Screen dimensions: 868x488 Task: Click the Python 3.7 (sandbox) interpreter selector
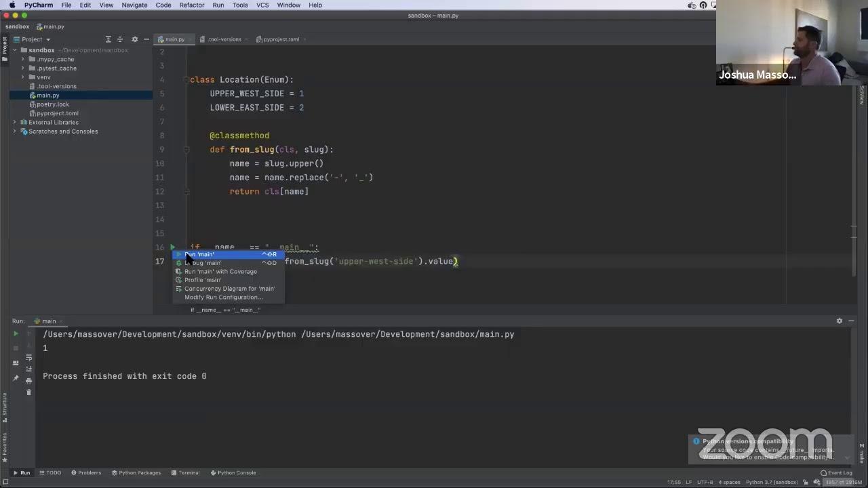point(772,483)
